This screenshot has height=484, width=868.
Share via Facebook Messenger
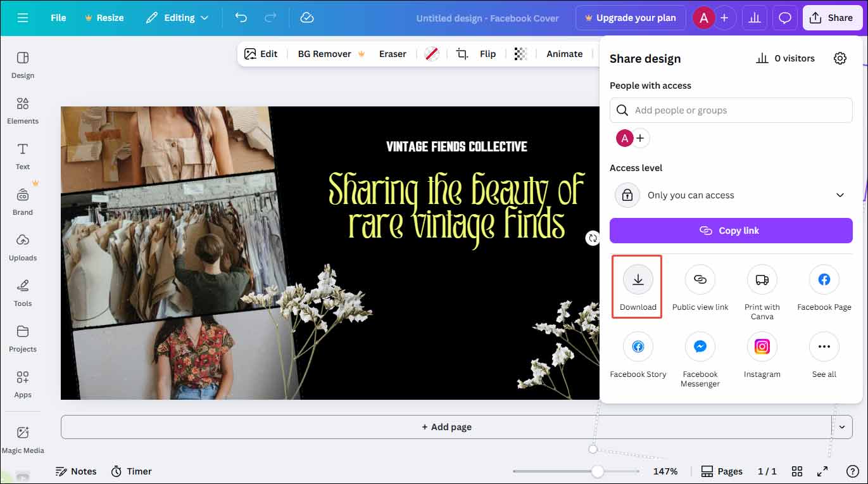(700, 347)
